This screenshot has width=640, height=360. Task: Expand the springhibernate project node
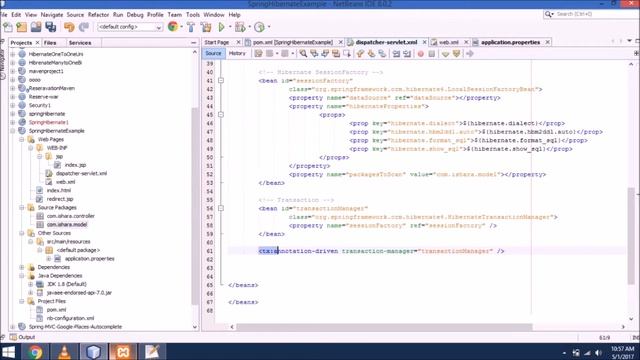click(13, 114)
